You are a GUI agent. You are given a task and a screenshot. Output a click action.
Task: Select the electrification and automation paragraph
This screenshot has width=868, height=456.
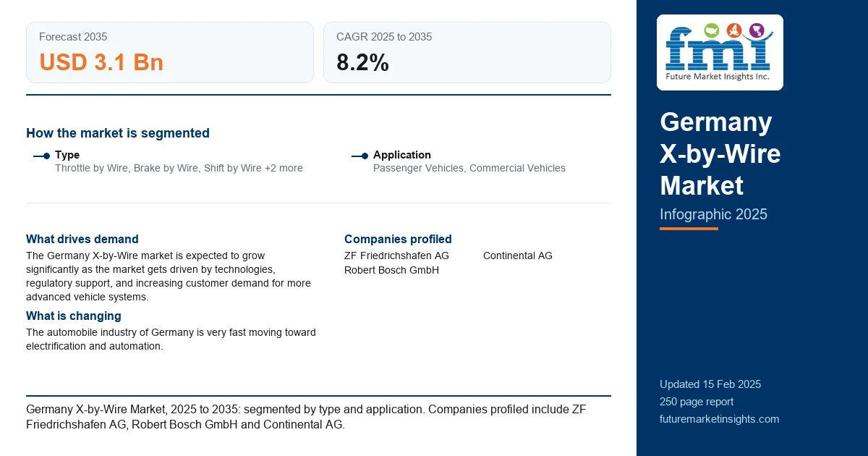click(x=171, y=339)
